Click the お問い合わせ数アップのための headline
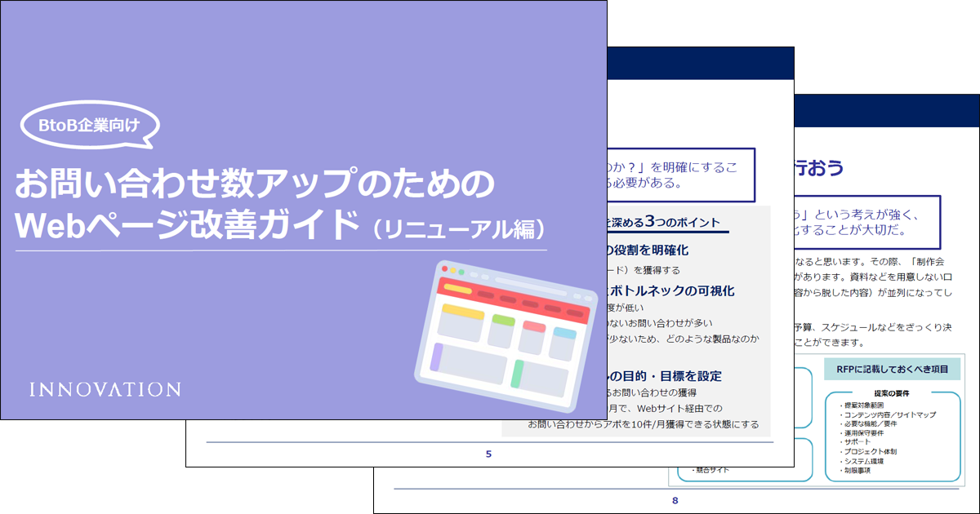This screenshot has height=514, width=980. coord(255,184)
